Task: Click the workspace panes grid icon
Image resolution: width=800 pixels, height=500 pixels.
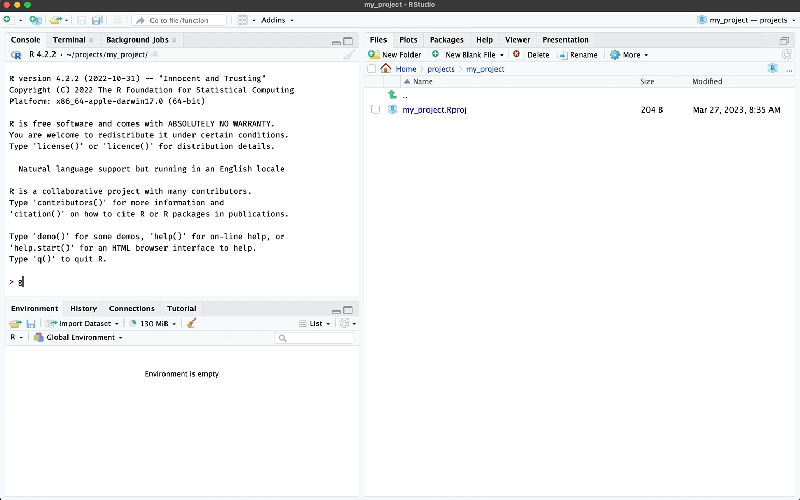Action: pos(242,20)
